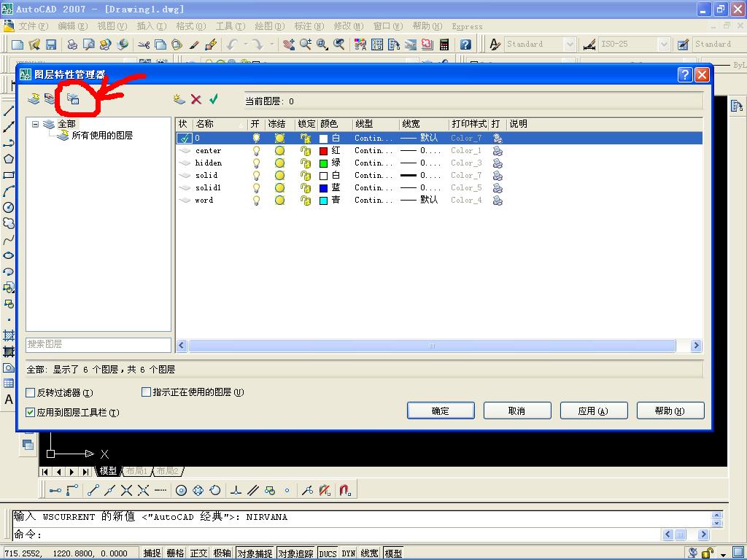This screenshot has height=560, width=747.
Task: Open the Layer States Manager icon
Action: tap(73, 98)
